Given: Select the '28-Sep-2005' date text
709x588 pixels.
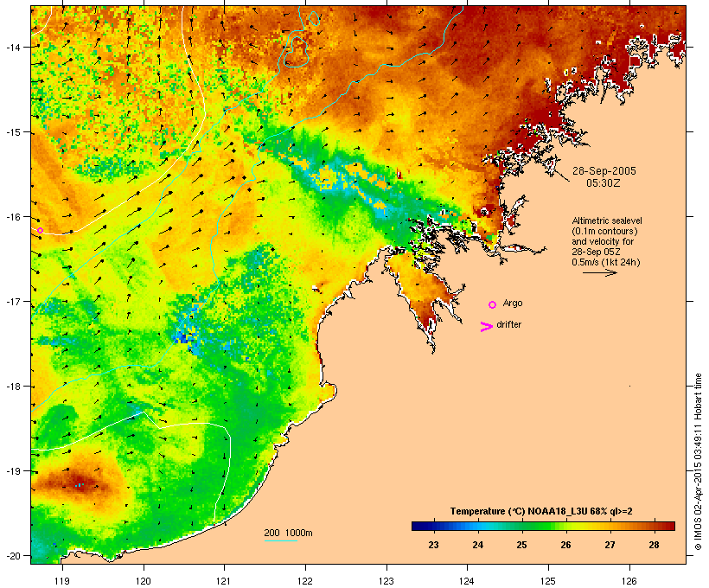Looking at the screenshot, I should pyautogui.click(x=604, y=171).
